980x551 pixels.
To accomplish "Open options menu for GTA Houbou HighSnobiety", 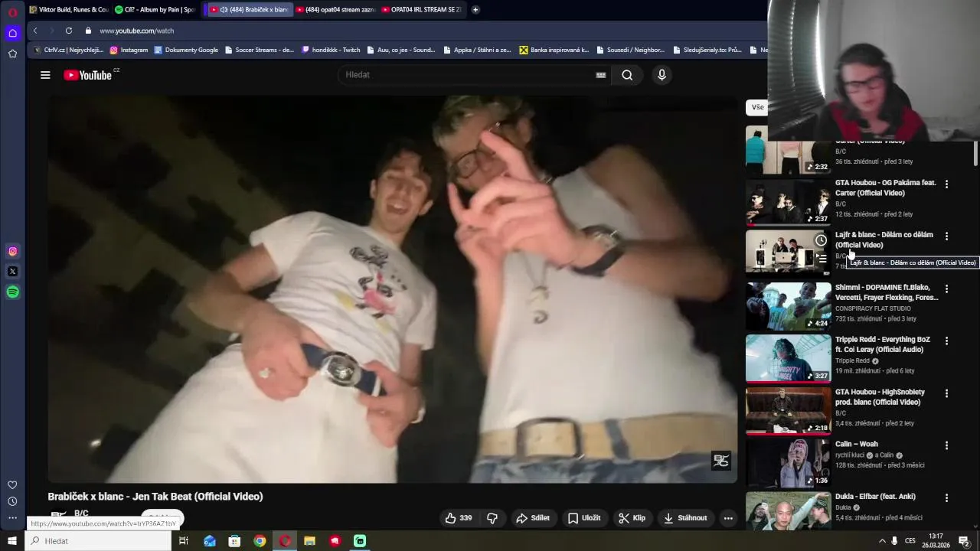I will pos(946,393).
